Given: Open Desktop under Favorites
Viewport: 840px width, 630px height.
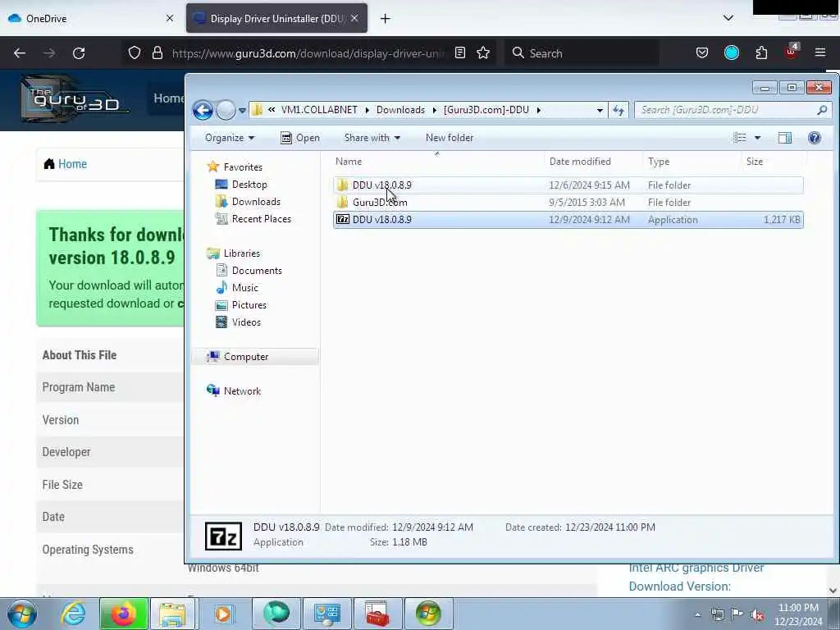Looking at the screenshot, I should (x=249, y=185).
